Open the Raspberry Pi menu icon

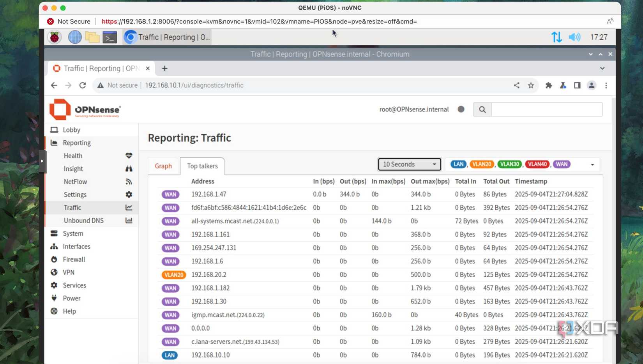55,37
